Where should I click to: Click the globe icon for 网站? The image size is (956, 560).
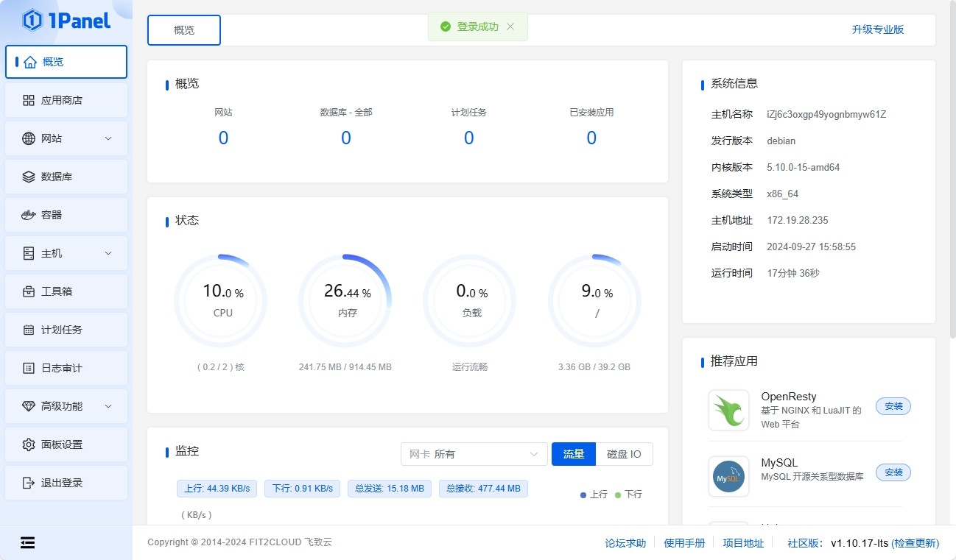click(29, 138)
